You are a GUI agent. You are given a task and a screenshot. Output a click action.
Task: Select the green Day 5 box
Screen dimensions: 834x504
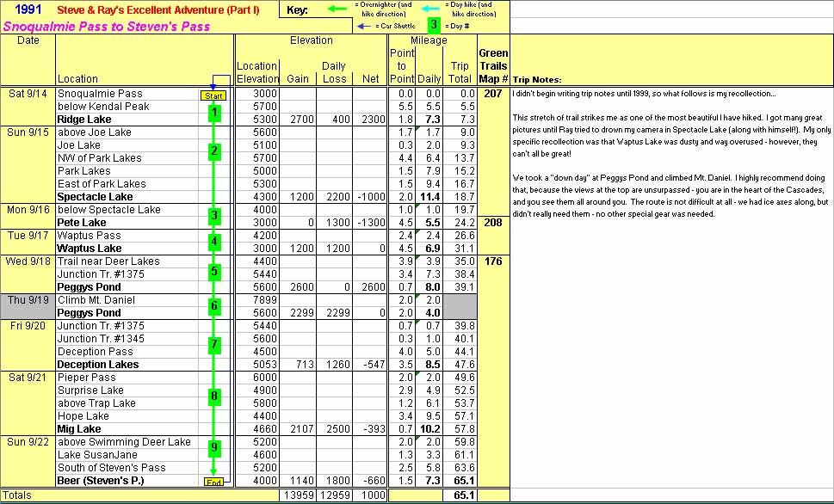tap(214, 273)
